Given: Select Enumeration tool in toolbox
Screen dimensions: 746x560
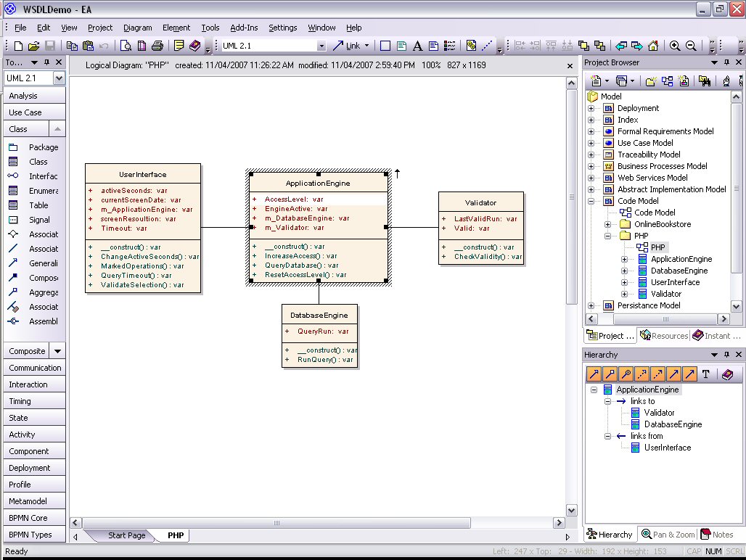Looking at the screenshot, I should tap(34, 191).
